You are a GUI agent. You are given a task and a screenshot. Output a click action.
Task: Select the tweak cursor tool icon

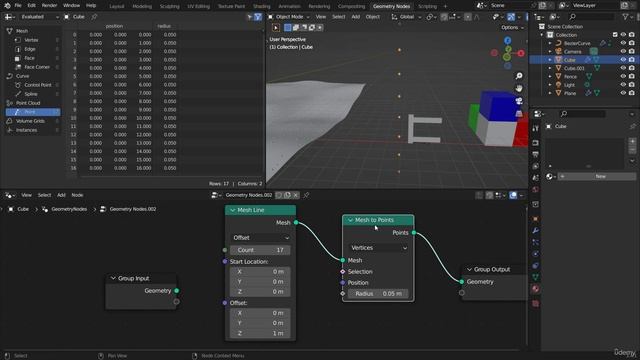pyautogui.click(x=276, y=27)
